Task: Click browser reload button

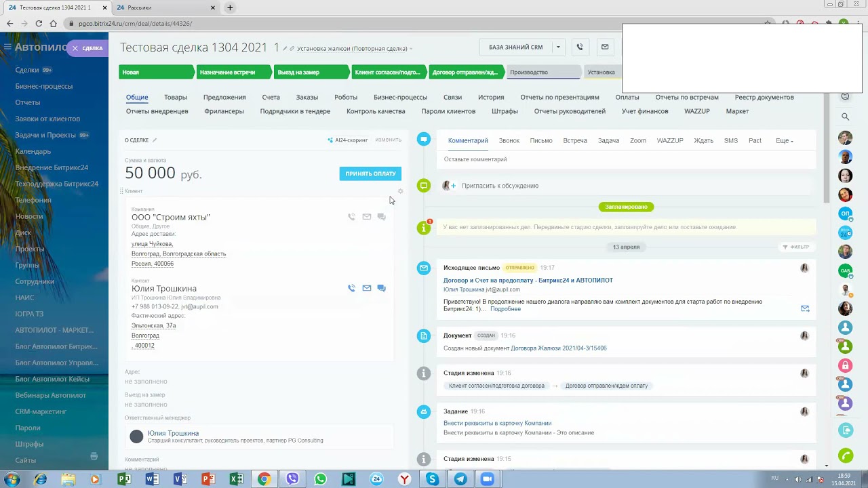Action: pyautogui.click(x=39, y=23)
